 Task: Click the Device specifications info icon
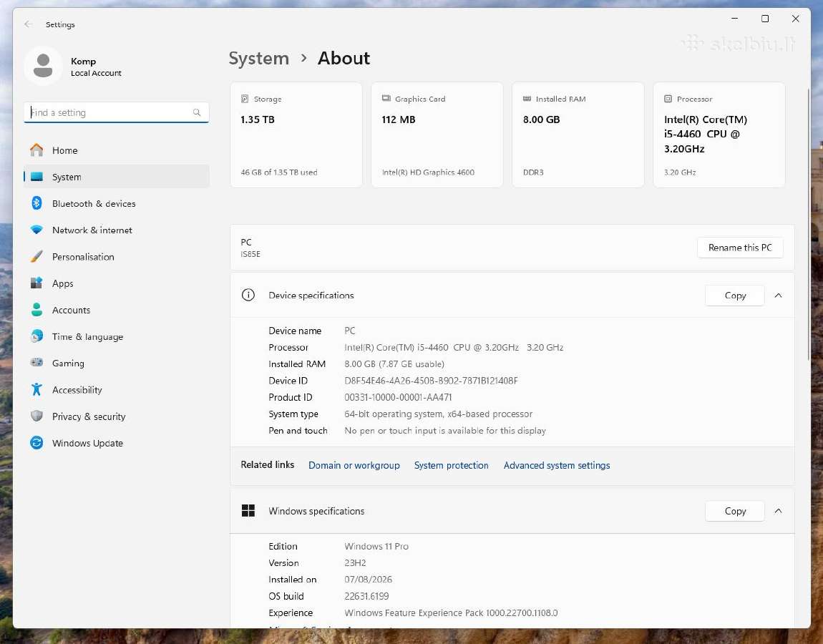pyautogui.click(x=248, y=295)
